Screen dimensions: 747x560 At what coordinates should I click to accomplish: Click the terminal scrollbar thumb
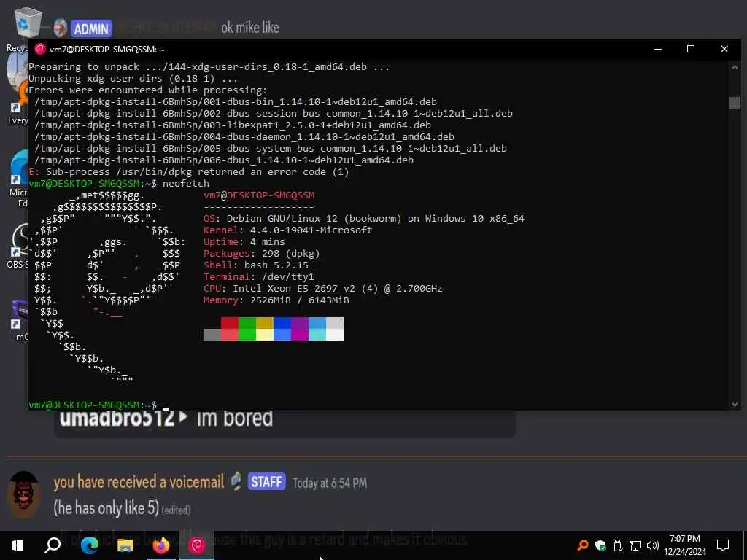735,103
